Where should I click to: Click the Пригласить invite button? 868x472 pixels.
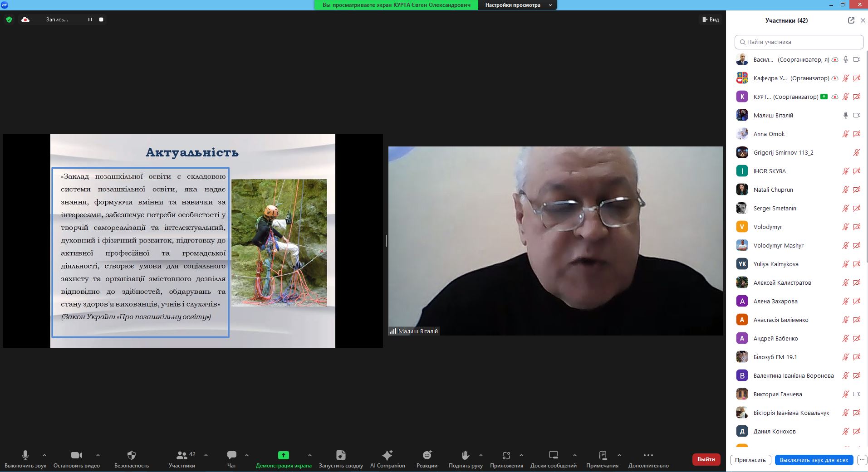tap(750, 460)
